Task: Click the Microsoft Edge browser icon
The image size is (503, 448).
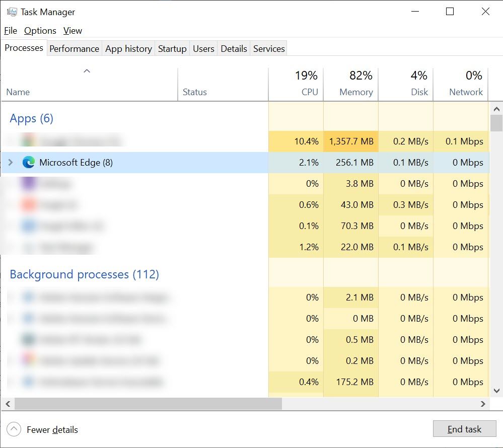Action: coord(29,162)
